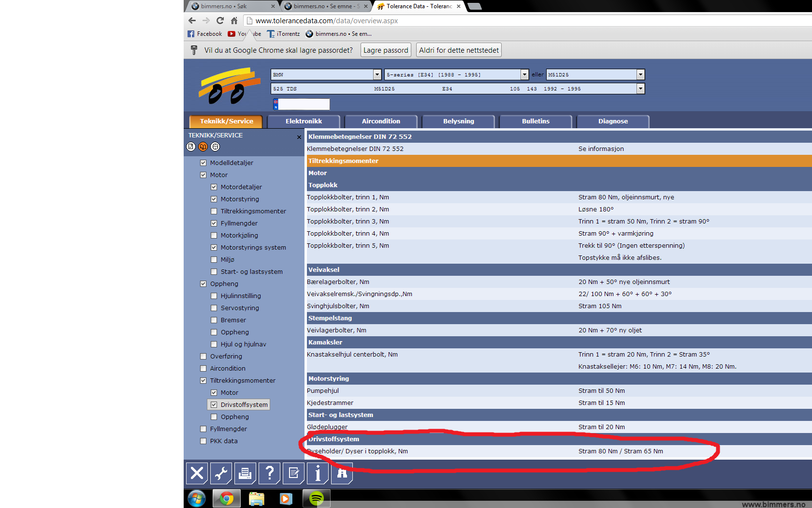Screen dimensions: 812x508
Task: Check the PKK data checkbox
Action: pos(203,441)
